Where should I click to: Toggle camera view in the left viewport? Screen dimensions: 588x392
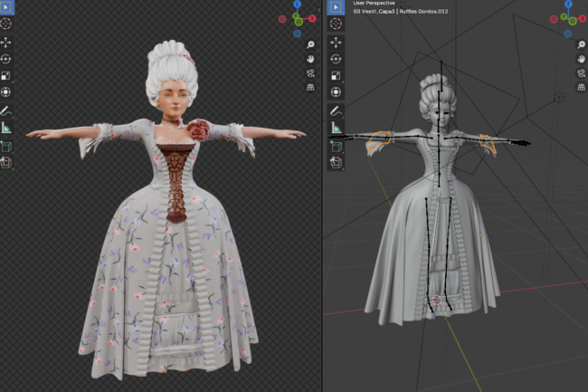[310, 72]
